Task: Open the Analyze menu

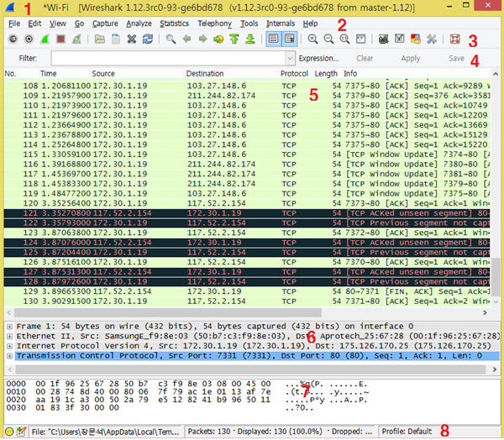Action: pyautogui.click(x=139, y=24)
